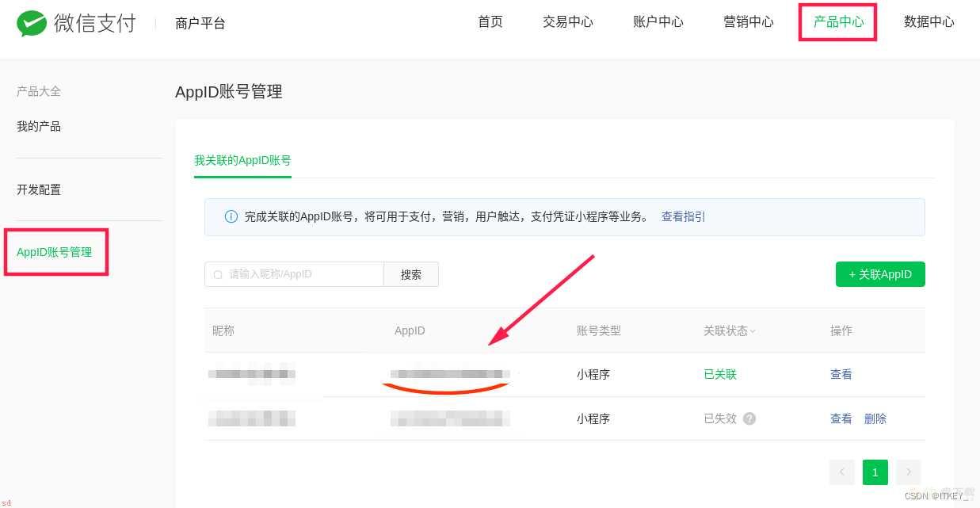The width and height of the screenshot is (980, 508).
Task: Go to next page arrow
Action: (909, 472)
